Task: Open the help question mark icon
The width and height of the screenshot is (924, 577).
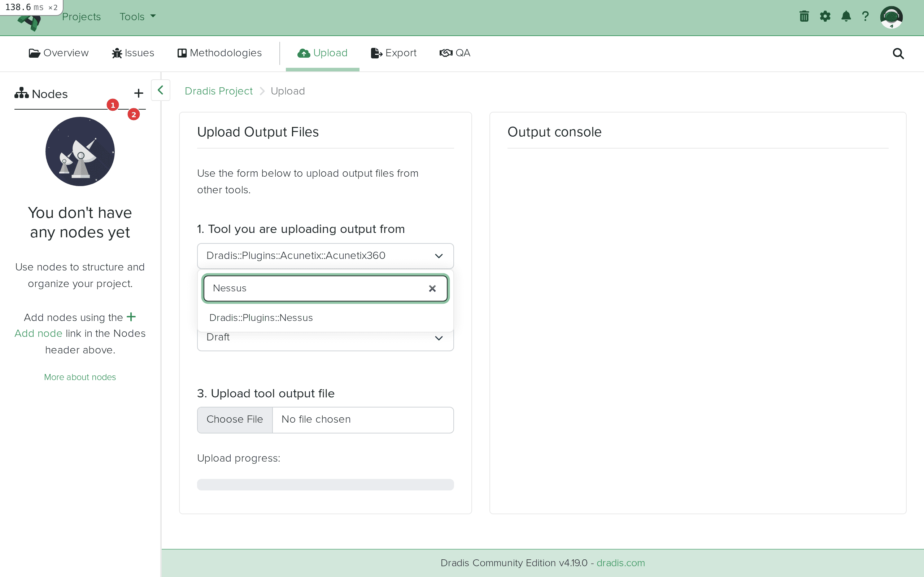Action: click(865, 17)
